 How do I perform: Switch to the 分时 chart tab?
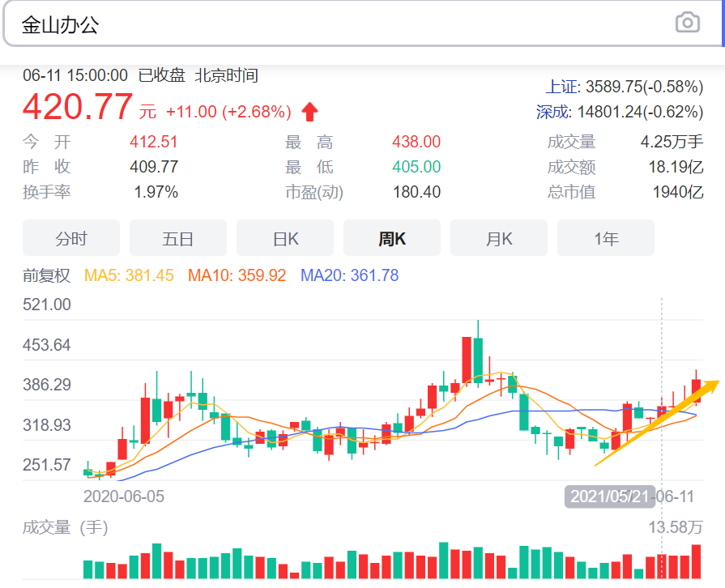point(70,237)
